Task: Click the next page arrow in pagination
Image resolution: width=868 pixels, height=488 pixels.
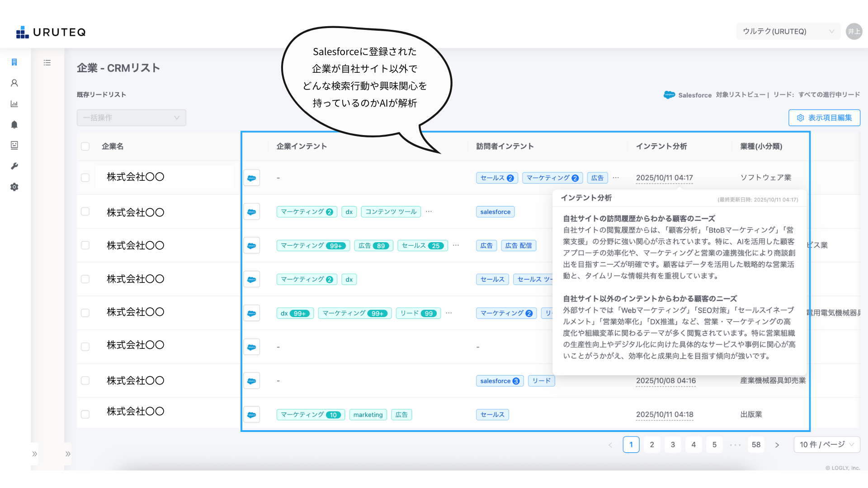Action: (777, 445)
